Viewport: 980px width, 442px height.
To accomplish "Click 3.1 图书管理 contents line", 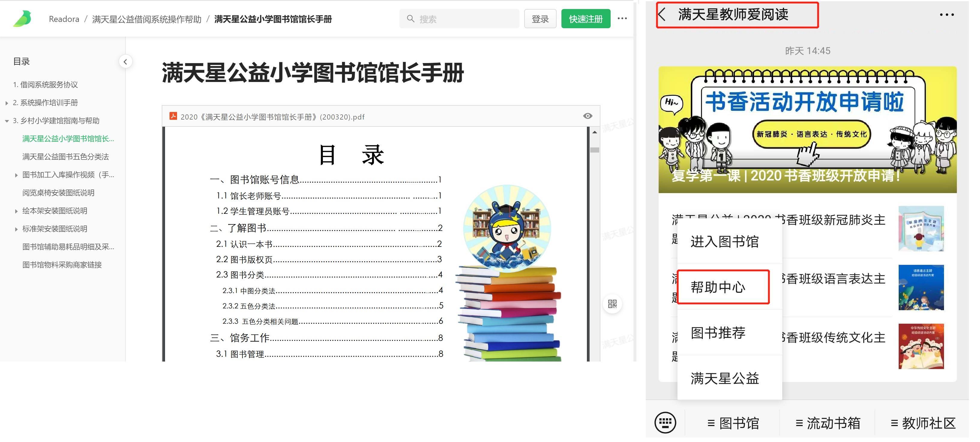I will click(x=329, y=354).
